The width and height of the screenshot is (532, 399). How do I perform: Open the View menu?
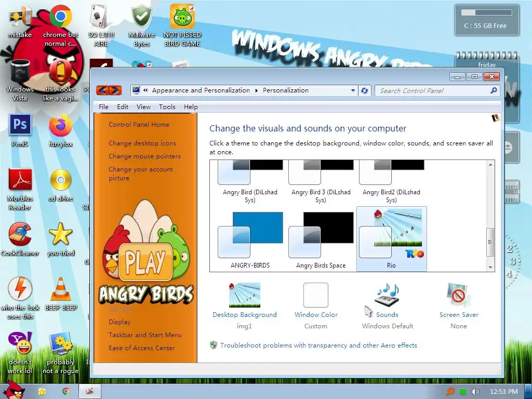click(x=143, y=107)
